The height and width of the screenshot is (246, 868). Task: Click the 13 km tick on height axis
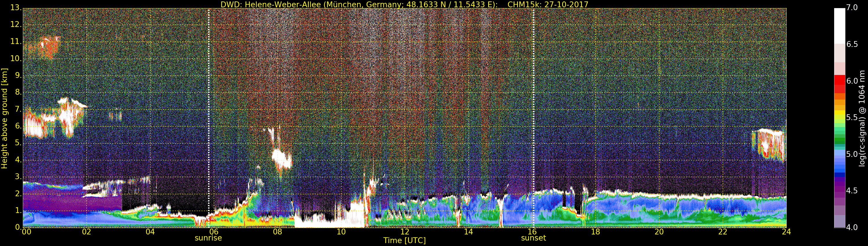[x=16, y=8]
